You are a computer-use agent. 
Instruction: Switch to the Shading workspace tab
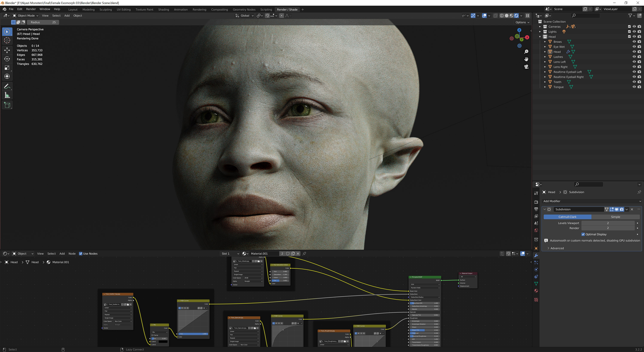pos(164,9)
